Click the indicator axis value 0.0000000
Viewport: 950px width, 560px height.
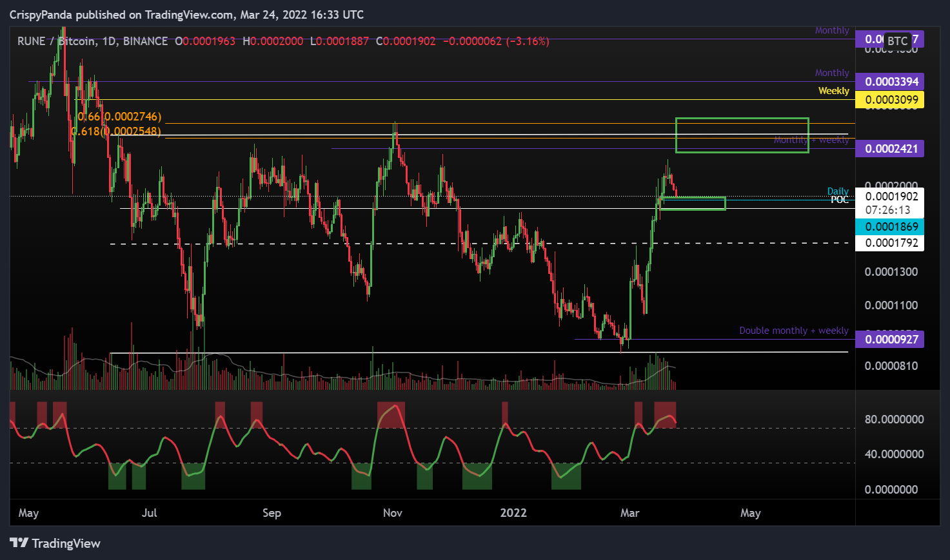tap(891, 490)
